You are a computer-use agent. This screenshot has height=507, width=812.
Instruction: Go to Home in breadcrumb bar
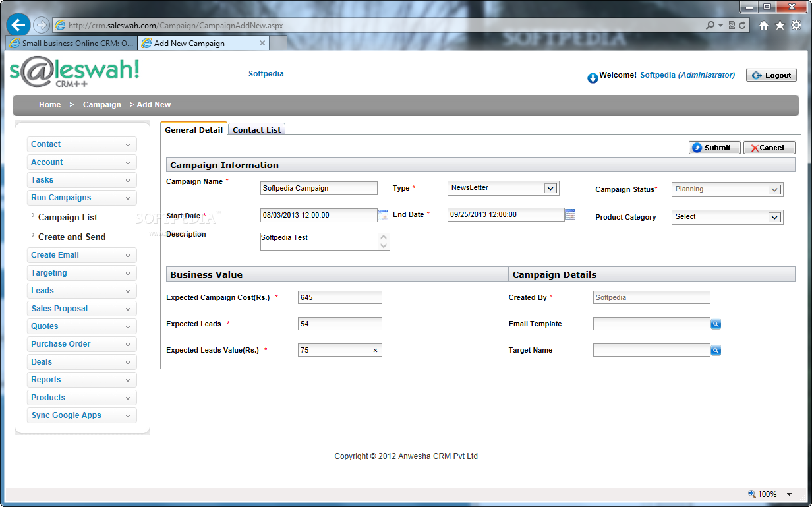[49, 105]
